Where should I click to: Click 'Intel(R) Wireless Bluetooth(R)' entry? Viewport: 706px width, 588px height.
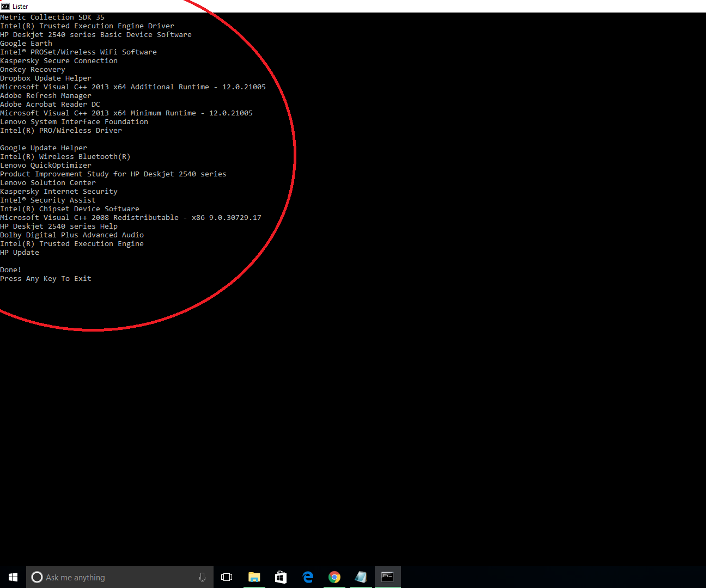[x=65, y=157]
